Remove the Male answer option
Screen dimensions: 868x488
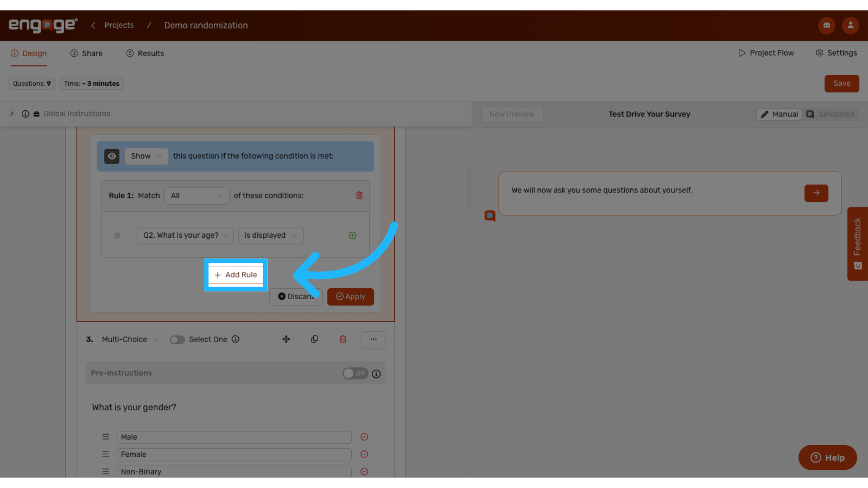tap(364, 437)
